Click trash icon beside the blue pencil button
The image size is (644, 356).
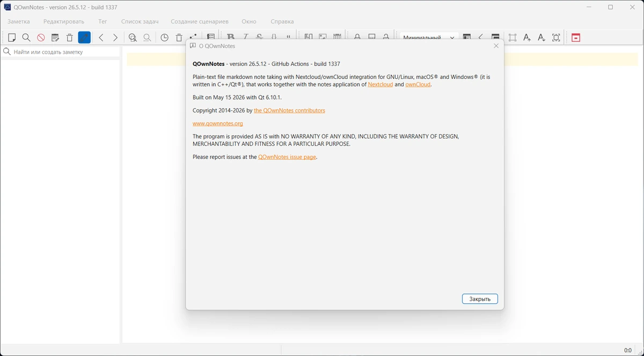(x=70, y=38)
